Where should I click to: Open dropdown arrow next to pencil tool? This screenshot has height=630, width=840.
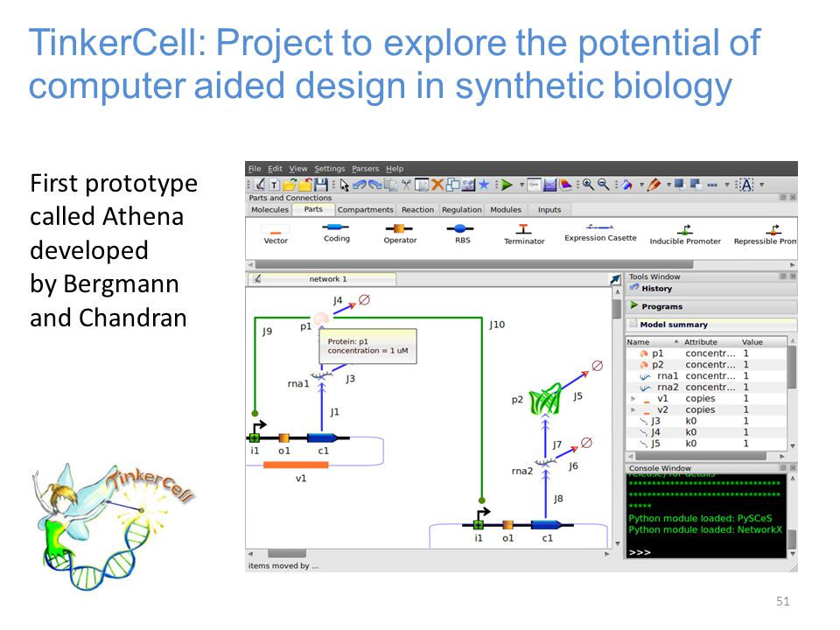[x=668, y=185]
